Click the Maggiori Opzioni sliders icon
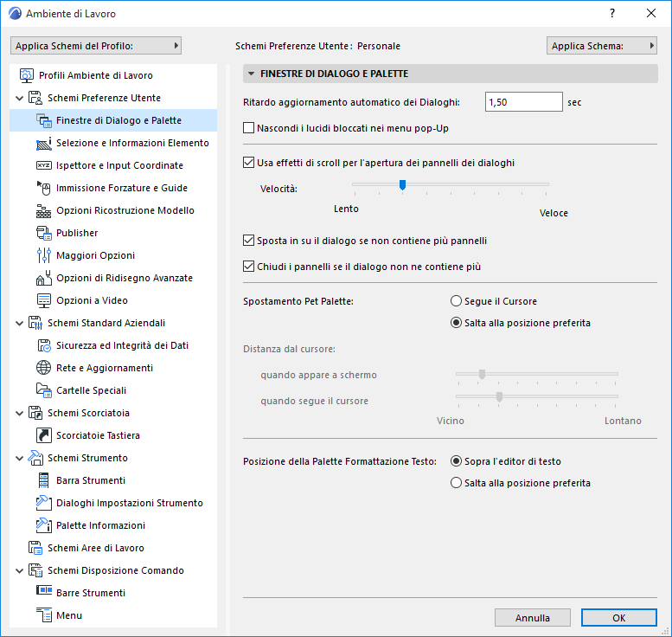 click(x=44, y=255)
